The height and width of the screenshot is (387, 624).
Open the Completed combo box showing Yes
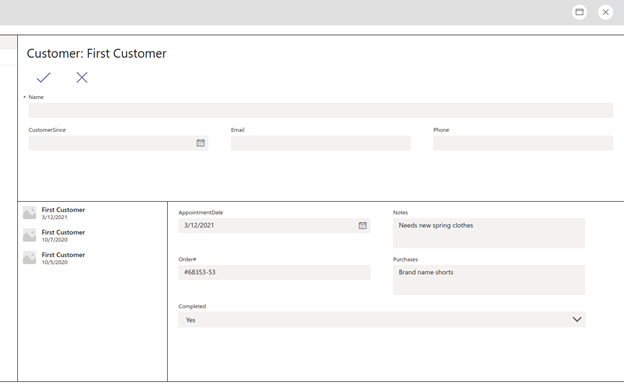point(382,320)
